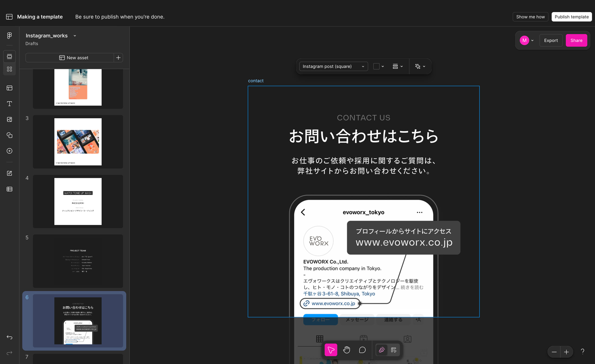The height and width of the screenshot is (364, 595).
Task: Click the circled plus insert icon
Action: [x=10, y=151]
